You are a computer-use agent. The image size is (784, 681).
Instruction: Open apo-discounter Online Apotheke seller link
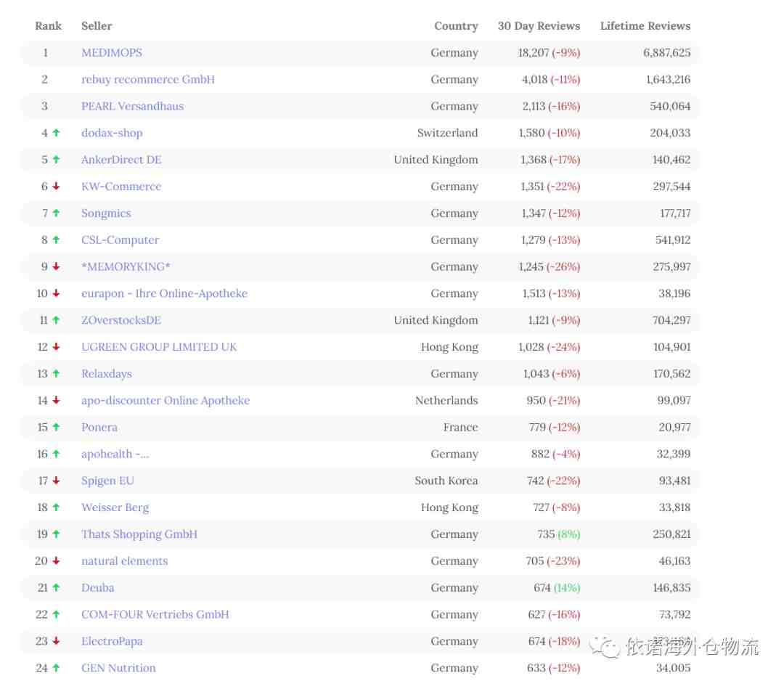point(166,401)
